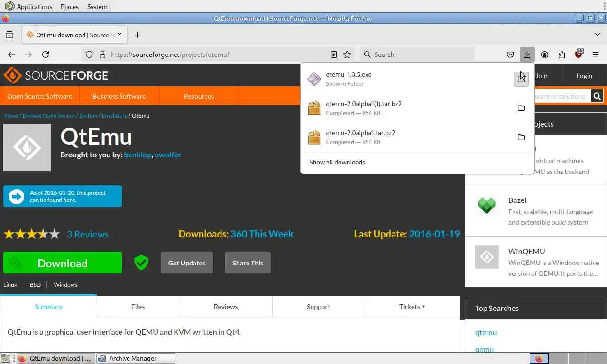Viewport: 607px width, 364px height.
Task: Click the project moved notice banner
Action: pyautogui.click(x=63, y=196)
